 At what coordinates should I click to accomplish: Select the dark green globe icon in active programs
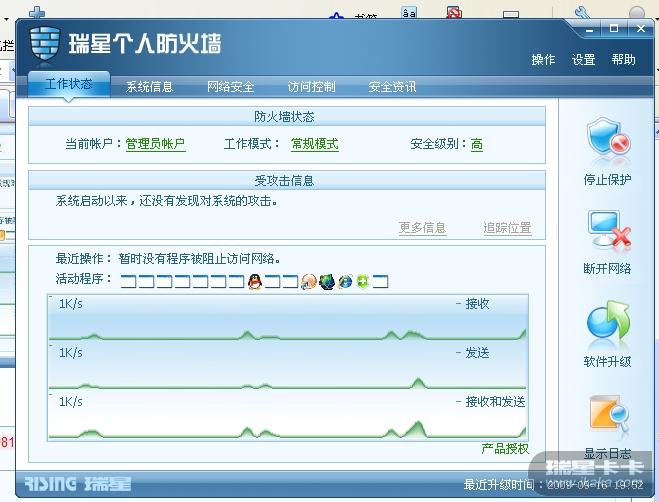[327, 281]
